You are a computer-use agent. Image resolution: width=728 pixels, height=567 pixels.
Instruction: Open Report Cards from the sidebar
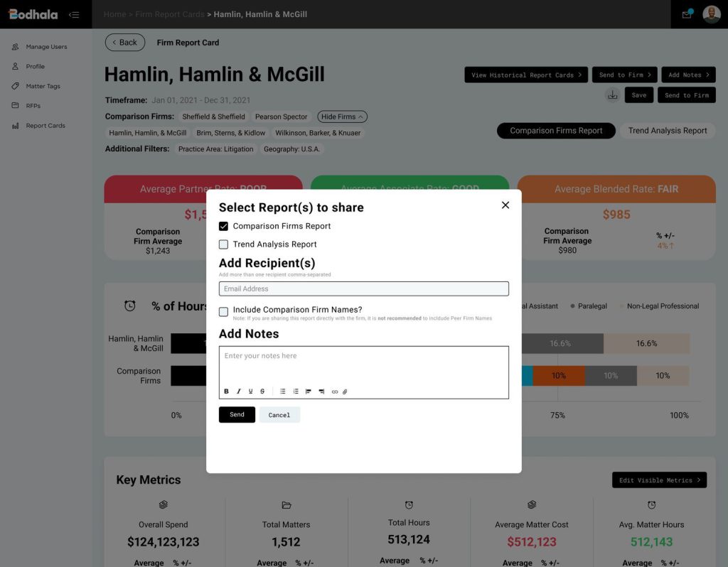[39, 126]
